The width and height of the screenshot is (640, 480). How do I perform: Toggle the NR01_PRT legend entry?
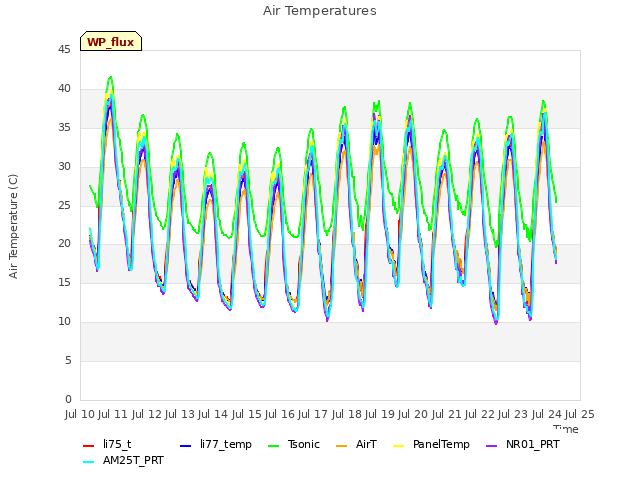(x=522, y=444)
